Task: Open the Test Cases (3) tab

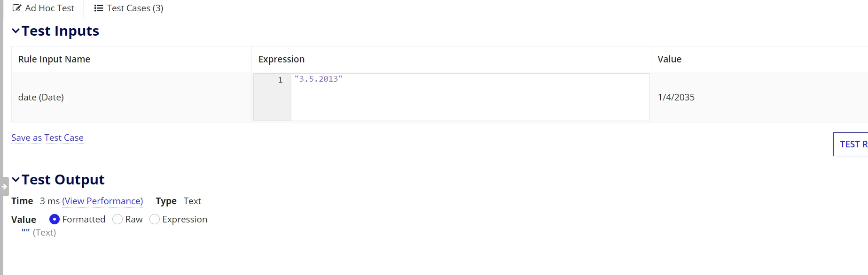Action: coord(129,8)
